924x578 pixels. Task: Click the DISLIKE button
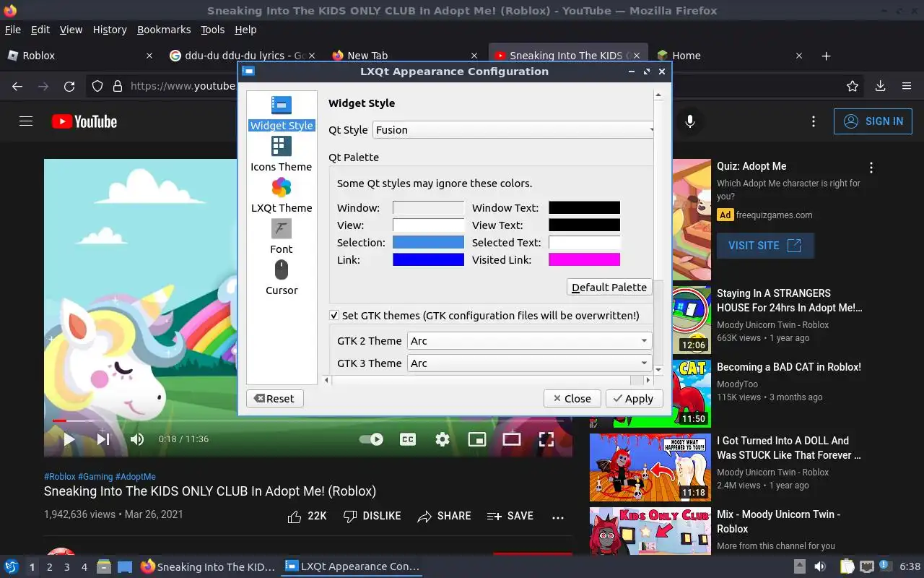coord(372,516)
